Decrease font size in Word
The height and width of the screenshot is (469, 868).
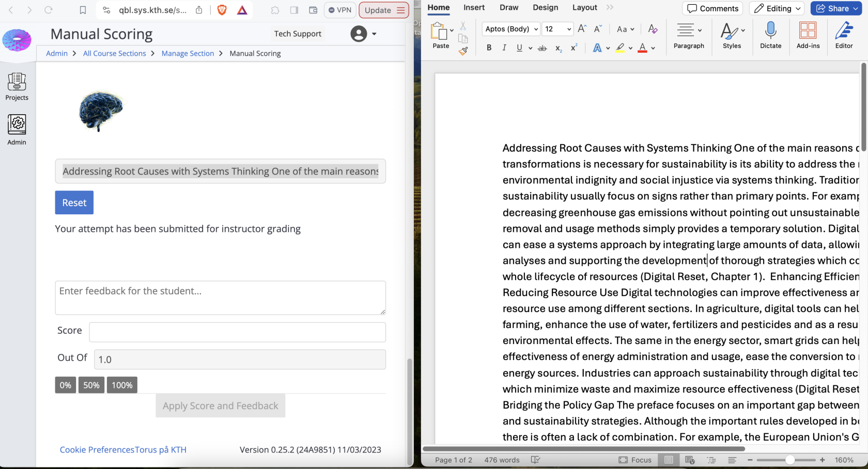click(598, 29)
